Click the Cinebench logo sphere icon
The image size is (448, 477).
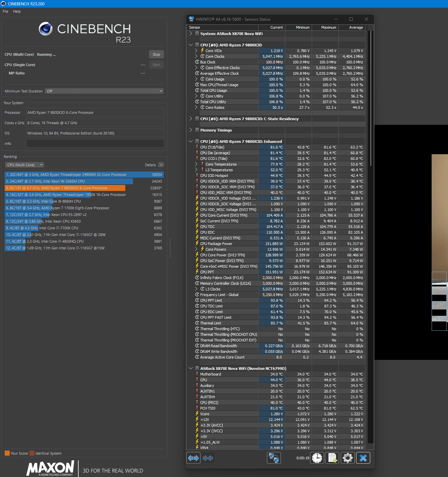[46, 29]
